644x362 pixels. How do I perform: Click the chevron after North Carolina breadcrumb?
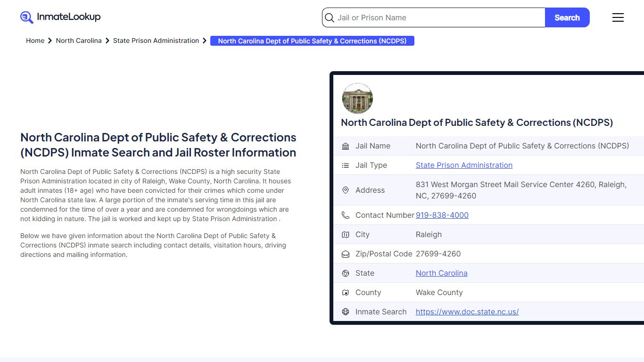(x=107, y=41)
